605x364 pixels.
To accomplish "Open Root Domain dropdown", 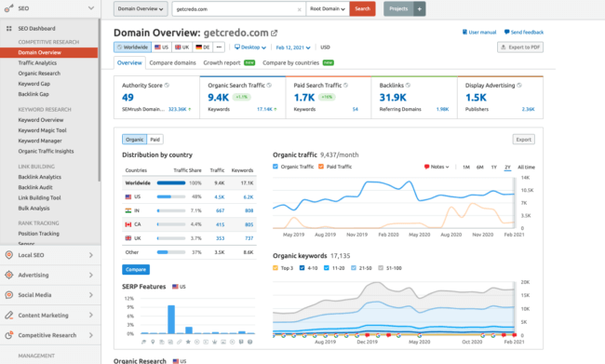I will (328, 9).
